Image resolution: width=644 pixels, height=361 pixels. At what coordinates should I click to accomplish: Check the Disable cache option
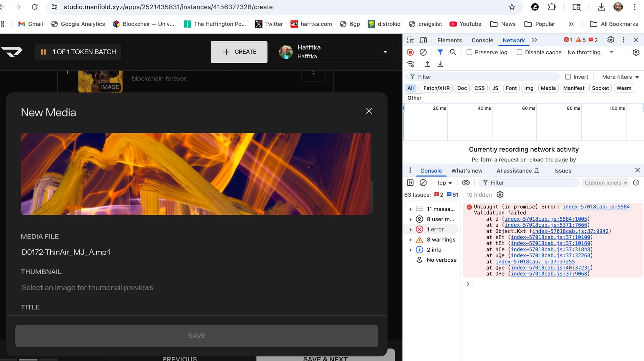tap(519, 52)
